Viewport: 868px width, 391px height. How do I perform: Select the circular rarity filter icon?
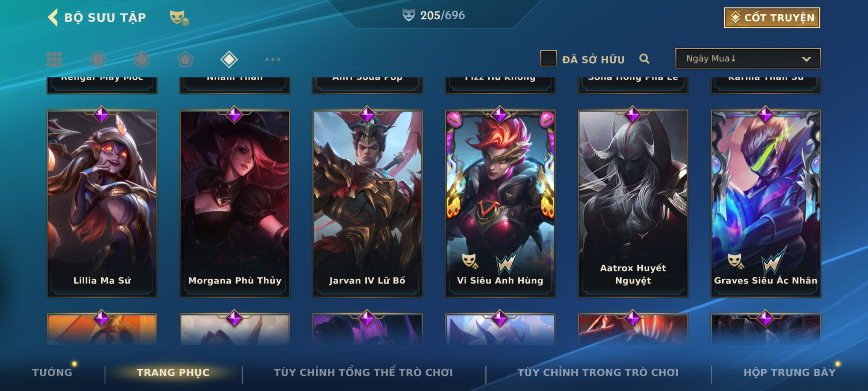(x=98, y=59)
